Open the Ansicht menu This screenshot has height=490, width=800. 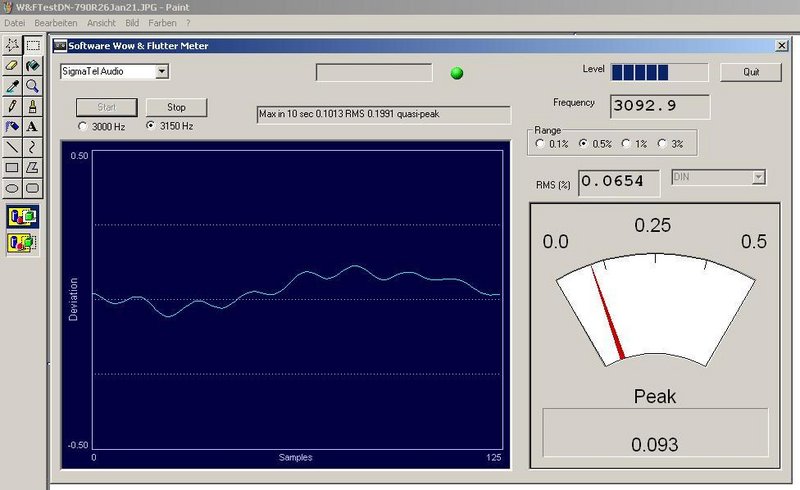101,23
